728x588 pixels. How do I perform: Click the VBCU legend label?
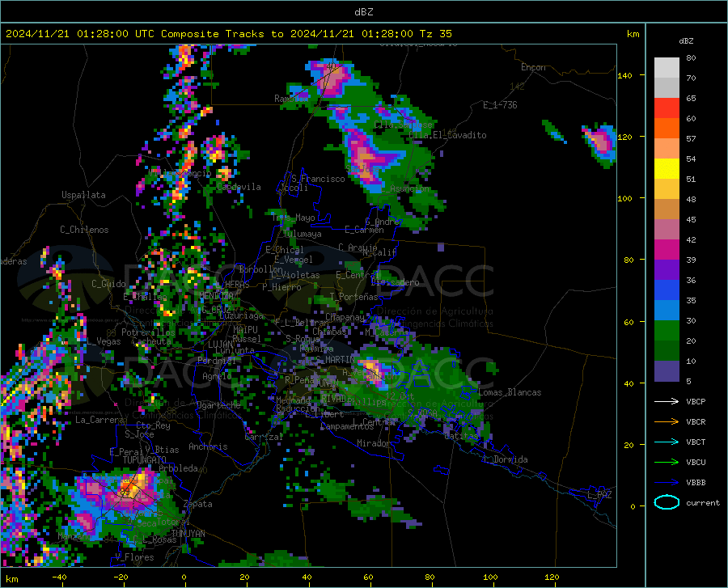[696, 463]
